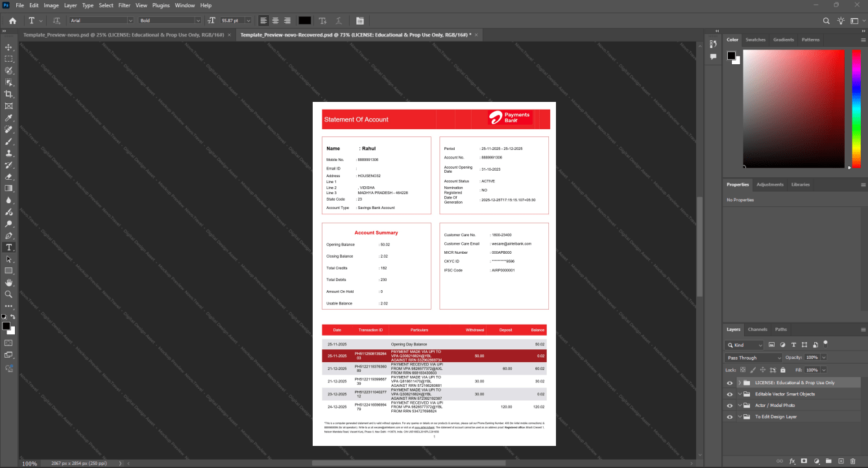Viewport: 868px width, 468px height.
Task: Select the Pen tool
Action: 9,236
